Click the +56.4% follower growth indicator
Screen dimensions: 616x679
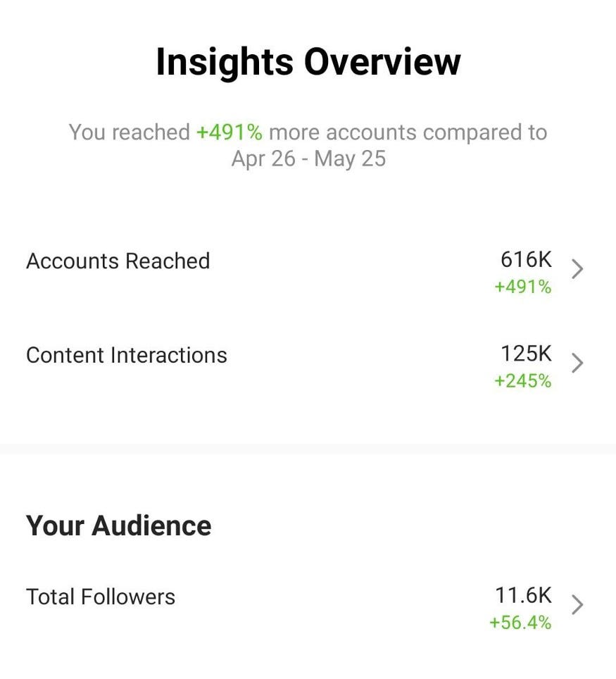click(521, 623)
